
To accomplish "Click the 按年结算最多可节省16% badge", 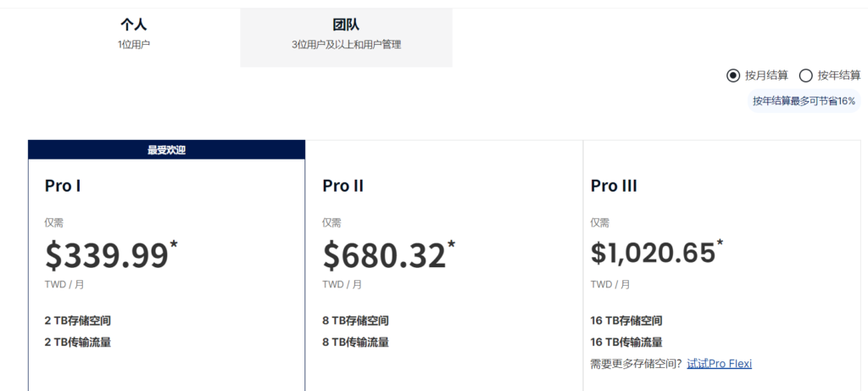I will 804,101.
